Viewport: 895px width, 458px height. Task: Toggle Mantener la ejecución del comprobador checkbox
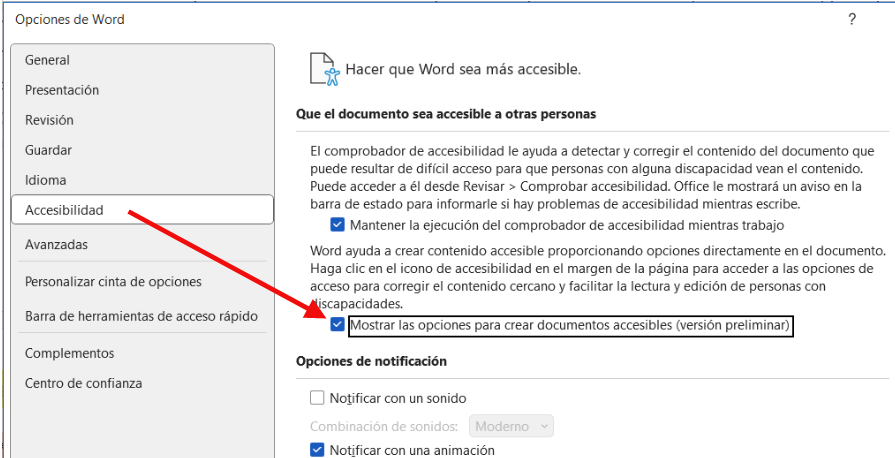pos(337,225)
